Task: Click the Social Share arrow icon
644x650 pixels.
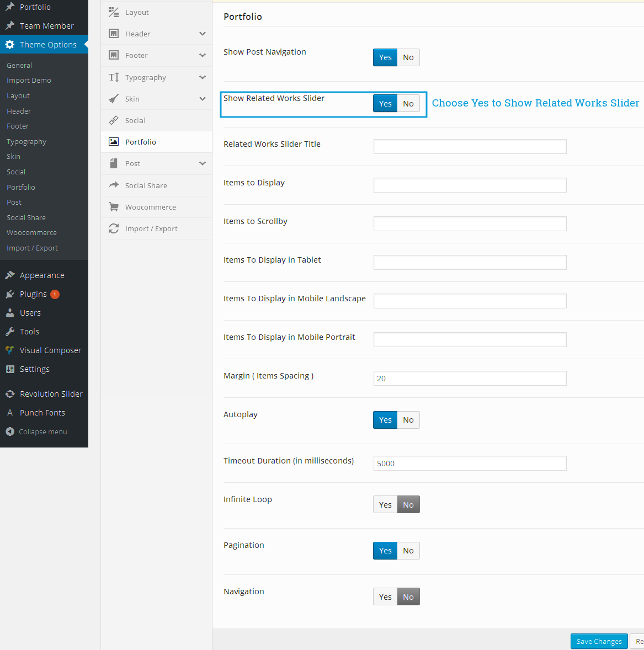Action: point(114,185)
